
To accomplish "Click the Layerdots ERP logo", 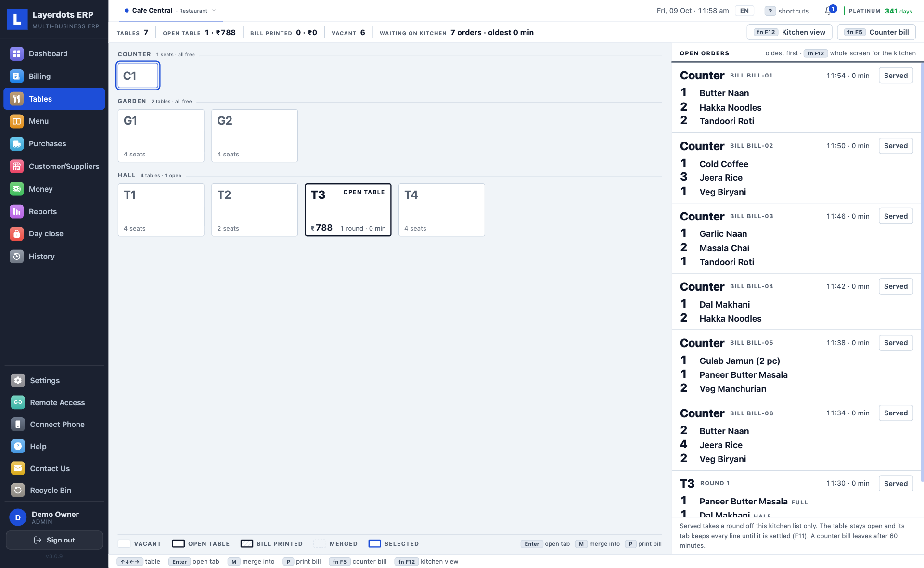I will 17,19.
